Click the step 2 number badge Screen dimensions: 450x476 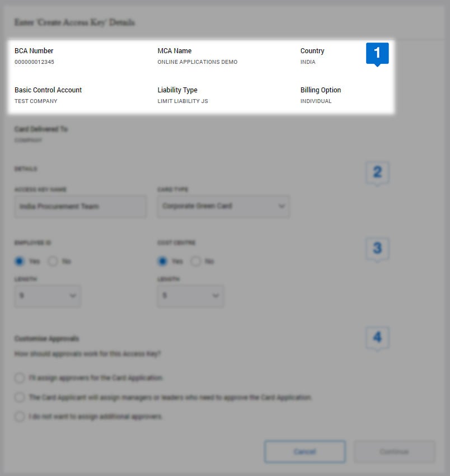[377, 172]
